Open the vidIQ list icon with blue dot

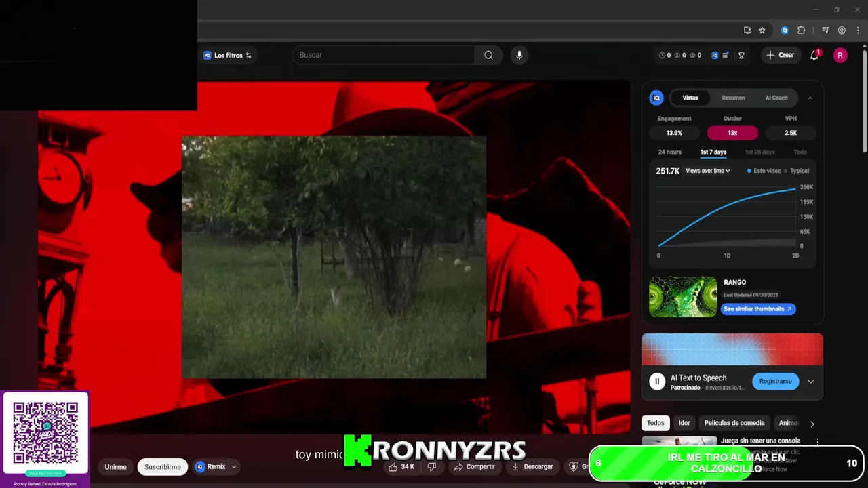coord(726,55)
